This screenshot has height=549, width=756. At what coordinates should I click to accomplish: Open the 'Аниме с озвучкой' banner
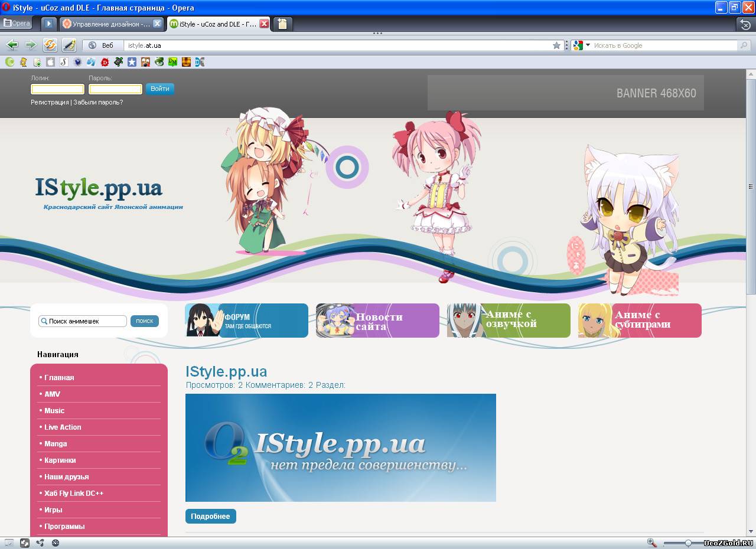point(509,321)
